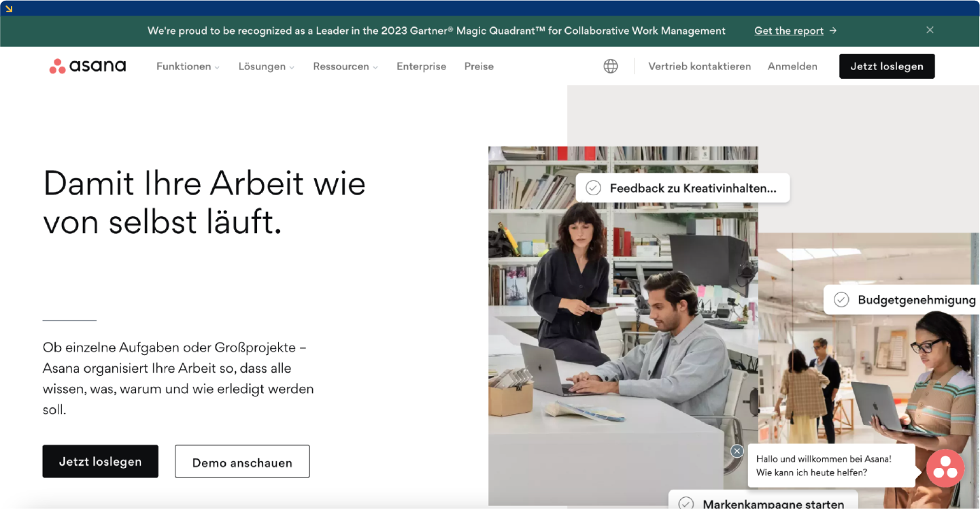Screen dimensions: 980x510
Task: Click the Budgetgenehmigung task card
Action: point(902,300)
